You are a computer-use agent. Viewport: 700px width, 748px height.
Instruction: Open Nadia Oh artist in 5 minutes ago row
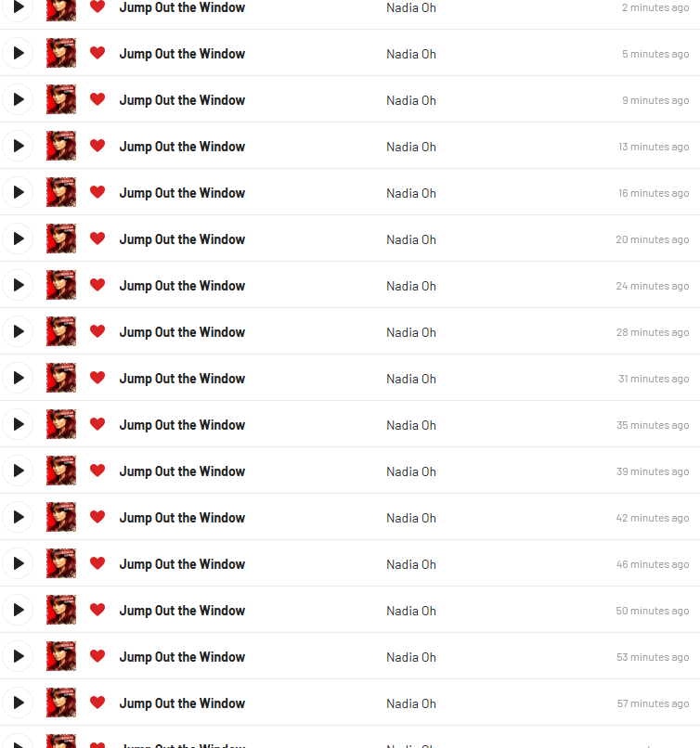[x=411, y=54]
